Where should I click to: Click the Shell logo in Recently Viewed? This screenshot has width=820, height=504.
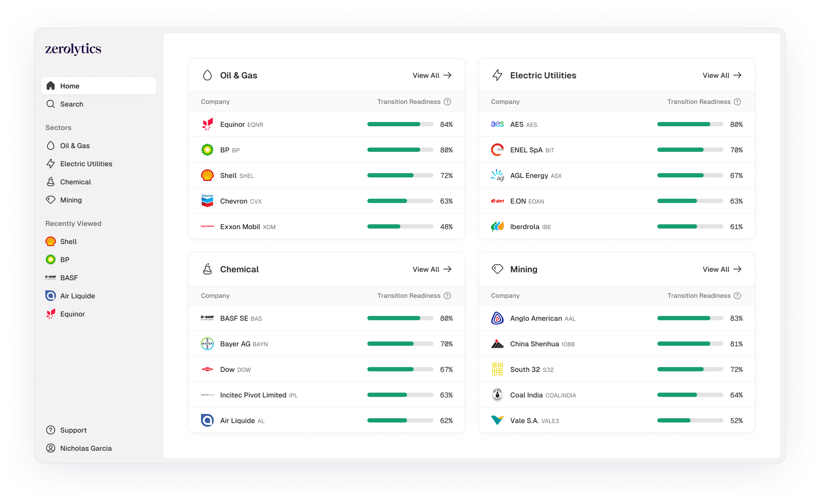pos(50,241)
